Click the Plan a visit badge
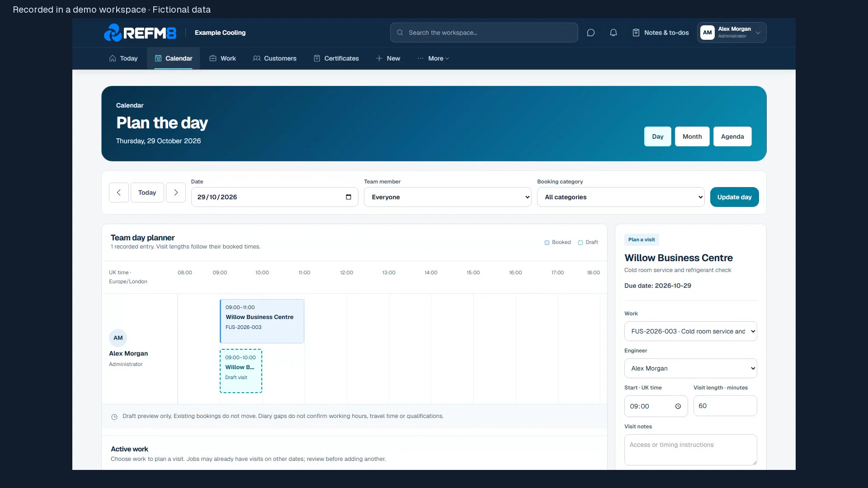This screenshot has width=868, height=488. coord(642,239)
